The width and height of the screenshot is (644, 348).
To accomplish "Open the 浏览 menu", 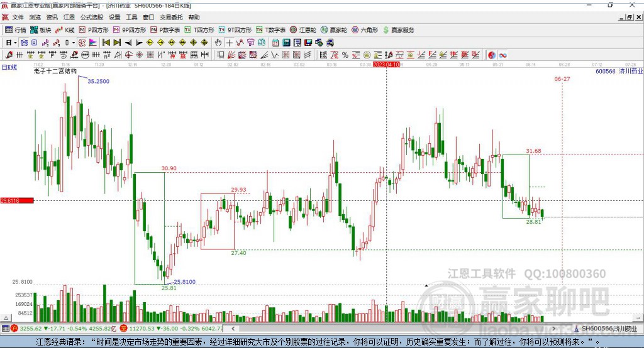I will point(35,17).
